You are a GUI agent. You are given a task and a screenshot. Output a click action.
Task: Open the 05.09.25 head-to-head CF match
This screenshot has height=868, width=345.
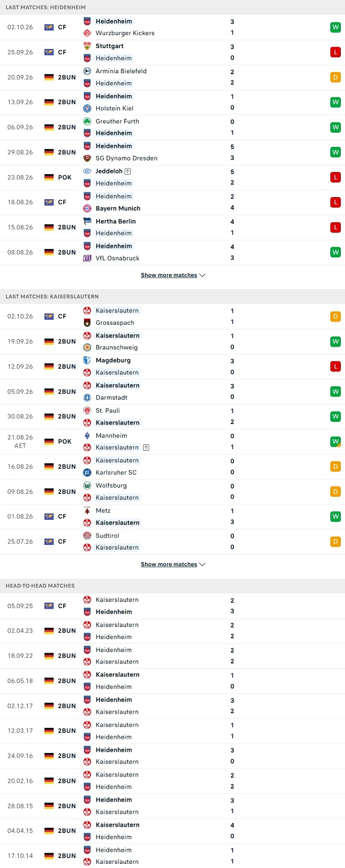pyautogui.click(x=172, y=606)
